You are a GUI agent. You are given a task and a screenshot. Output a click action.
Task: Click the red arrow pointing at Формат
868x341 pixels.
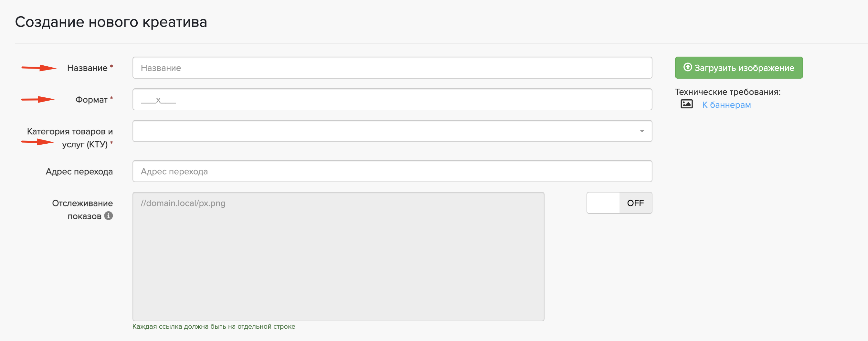click(38, 99)
